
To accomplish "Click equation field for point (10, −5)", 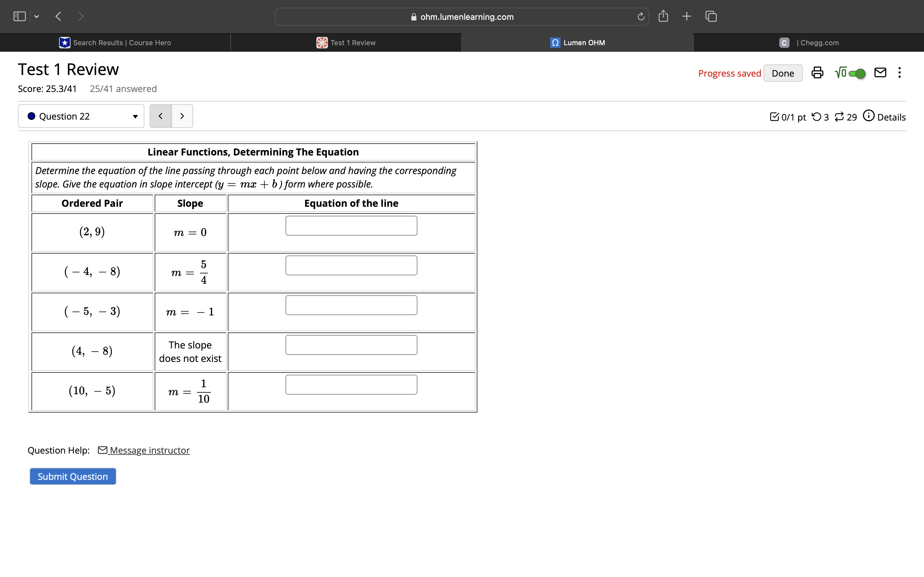I will [x=351, y=385].
